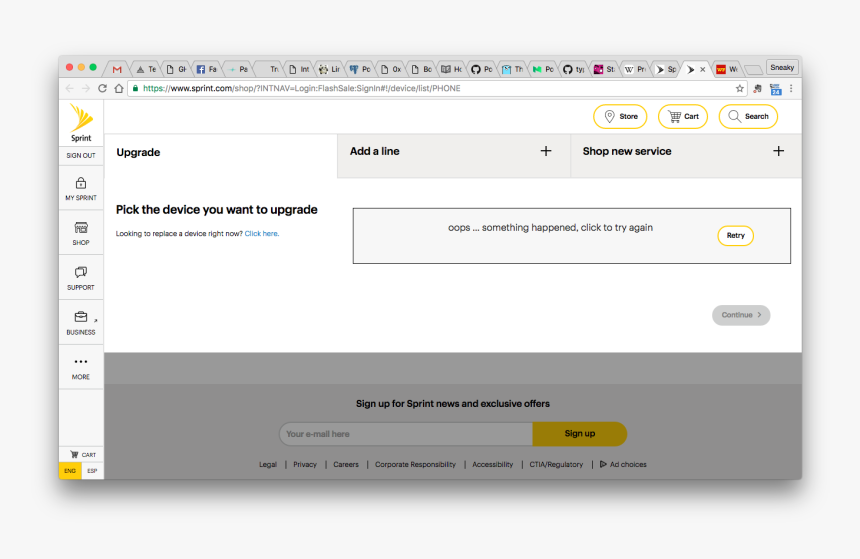Screen dimensions: 860x559
Task: Open the new tab button
Action: [x=754, y=70]
